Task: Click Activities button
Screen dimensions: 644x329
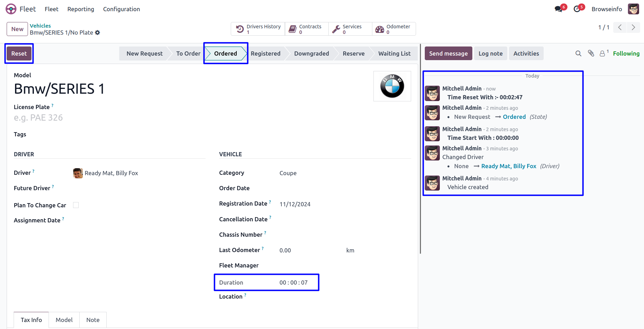Action: point(526,53)
